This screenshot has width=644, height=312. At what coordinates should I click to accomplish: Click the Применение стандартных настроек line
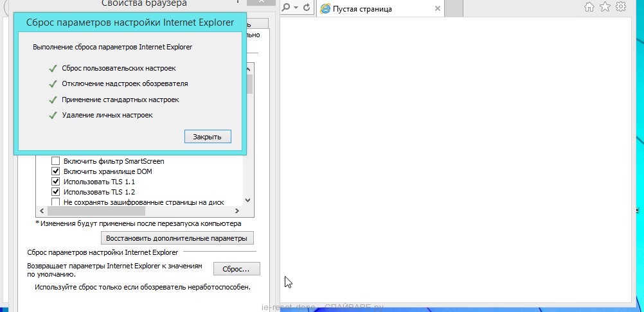pyautogui.click(x=120, y=100)
